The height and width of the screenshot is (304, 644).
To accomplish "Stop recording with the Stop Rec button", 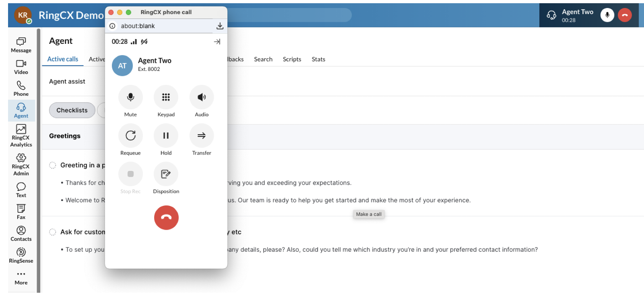I will pyautogui.click(x=130, y=174).
